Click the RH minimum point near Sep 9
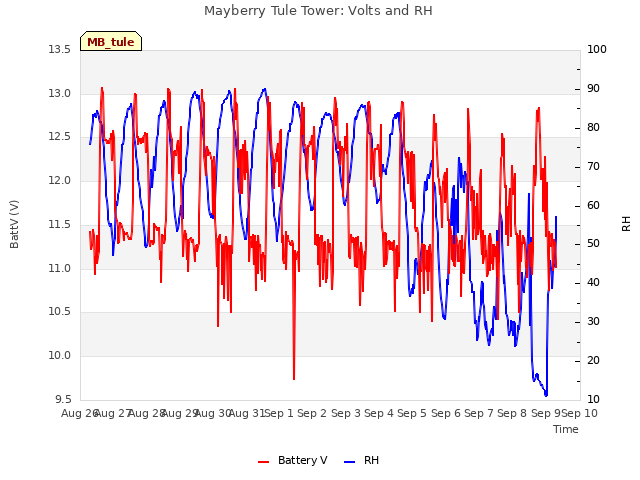640x480 pixels. point(546,394)
